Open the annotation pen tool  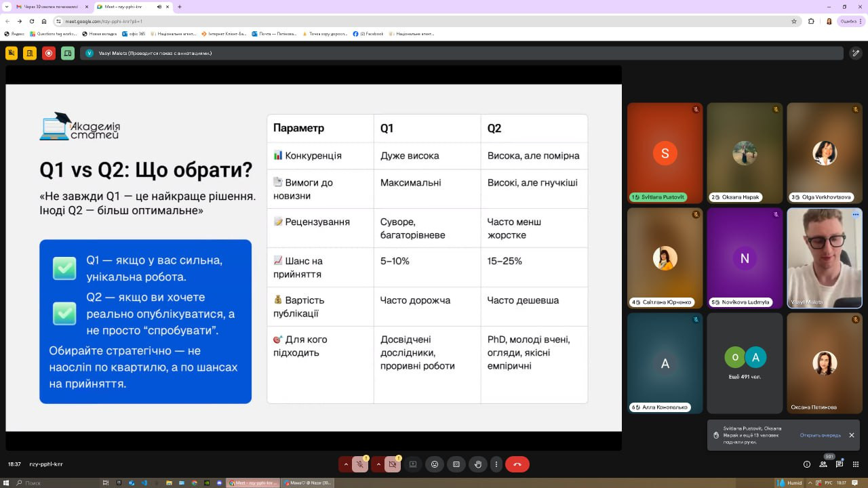pyautogui.click(x=856, y=53)
